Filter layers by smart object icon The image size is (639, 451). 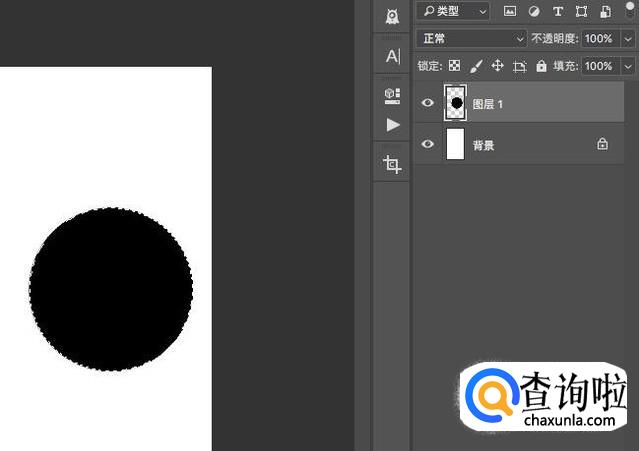pos(606,11)
